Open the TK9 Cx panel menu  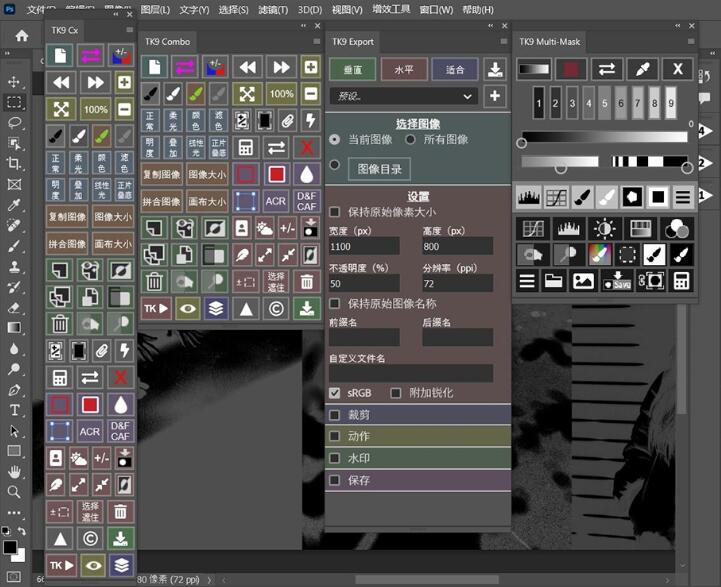(x=130, y=30)
